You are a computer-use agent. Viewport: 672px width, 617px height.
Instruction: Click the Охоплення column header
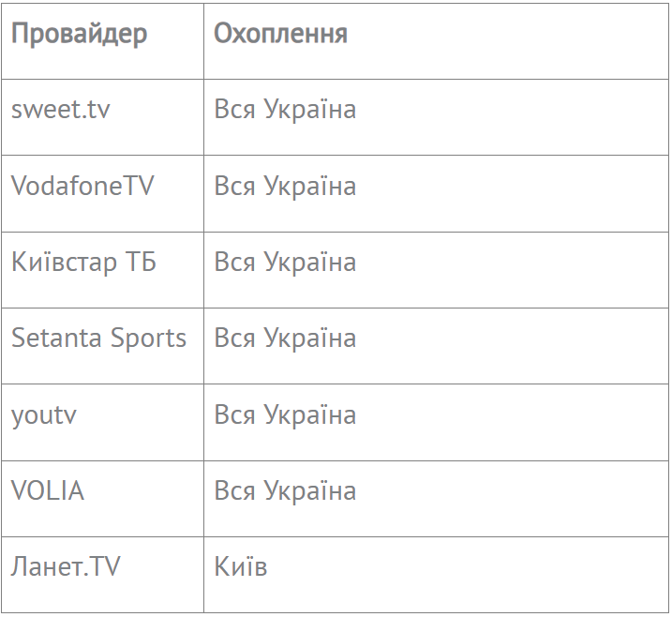tap(280, 34)
